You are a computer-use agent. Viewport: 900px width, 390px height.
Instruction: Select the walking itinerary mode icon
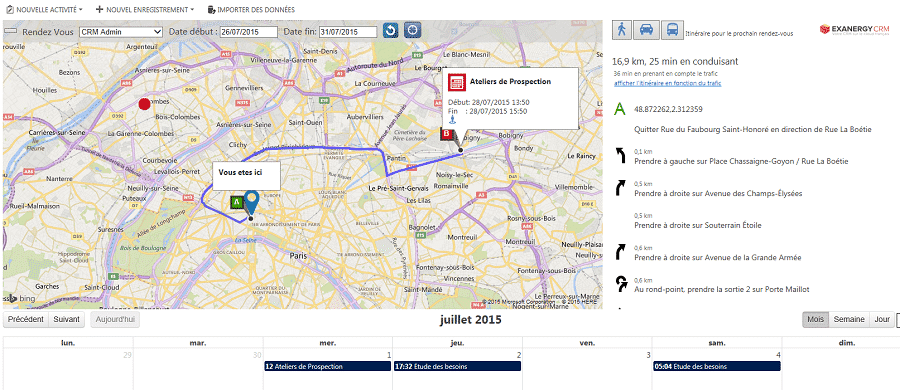pos(621,29)
